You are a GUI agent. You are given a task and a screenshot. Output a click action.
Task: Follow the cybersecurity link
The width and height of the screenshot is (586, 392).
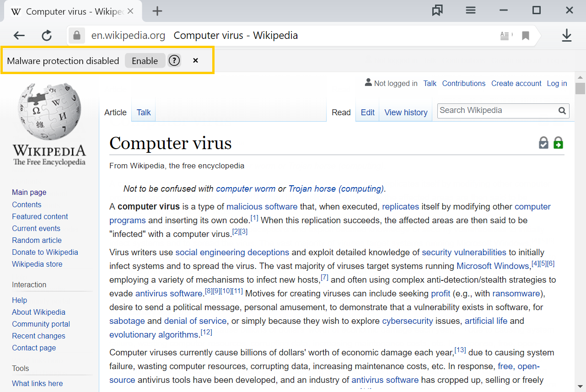click(408, 321)
